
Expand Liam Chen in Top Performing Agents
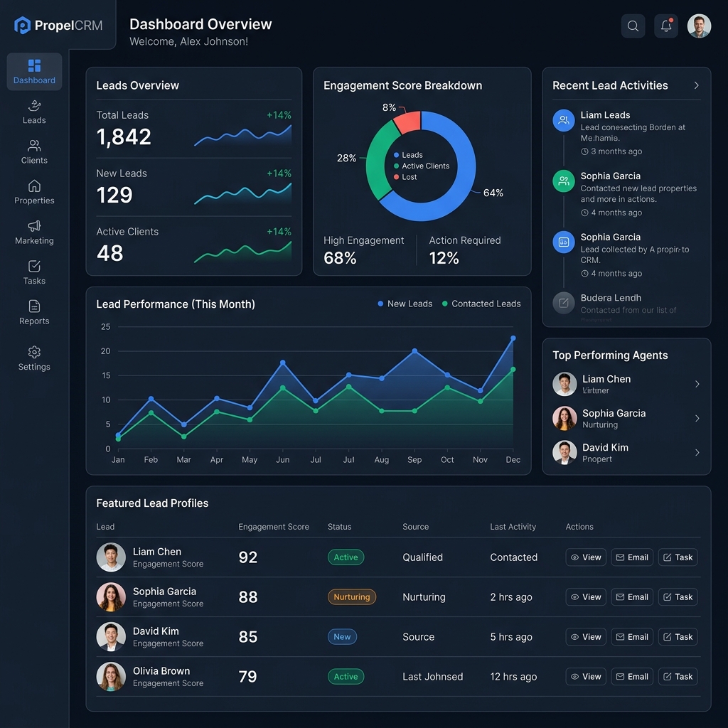click(x=697, y=384)
